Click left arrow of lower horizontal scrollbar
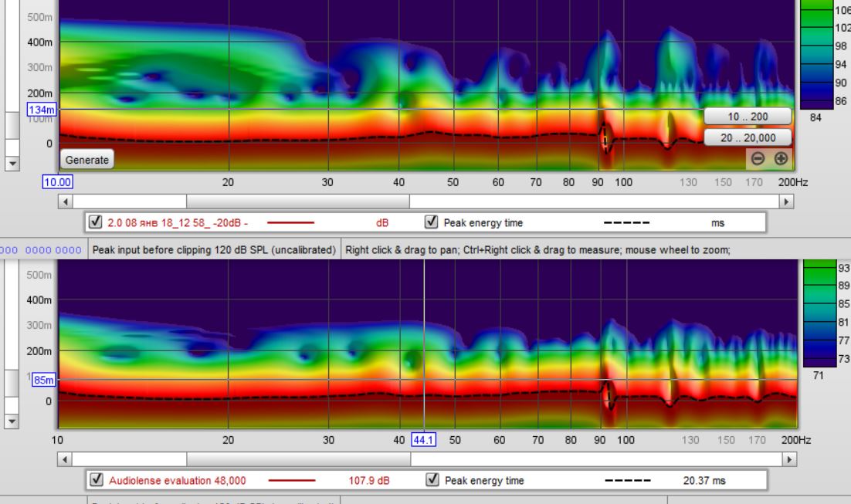 click(65, 459)
